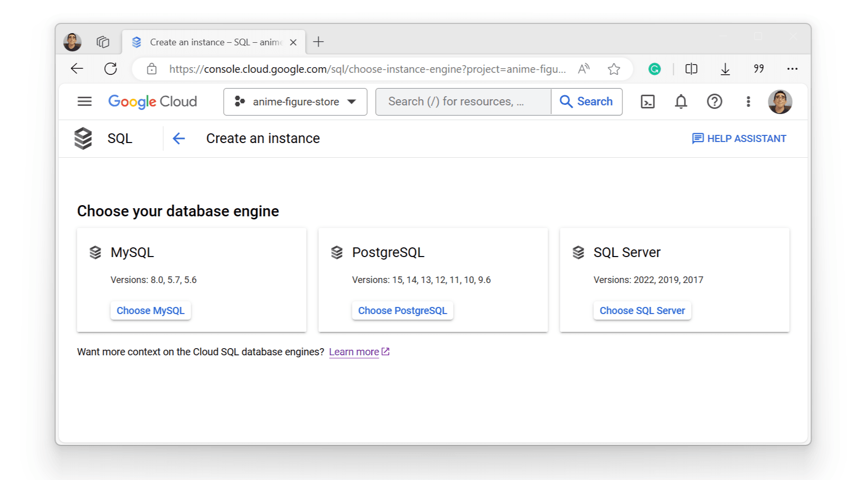Activate the Read aloud icon in address bar
Screen dimensions: 868x480
click(x=584, y=69)
